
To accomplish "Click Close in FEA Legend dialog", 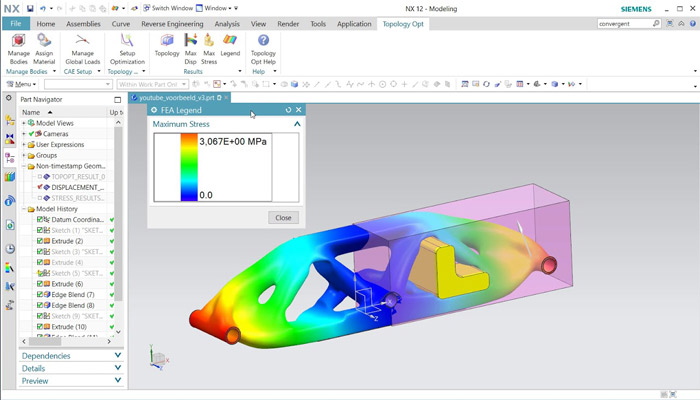I will 283,217.
